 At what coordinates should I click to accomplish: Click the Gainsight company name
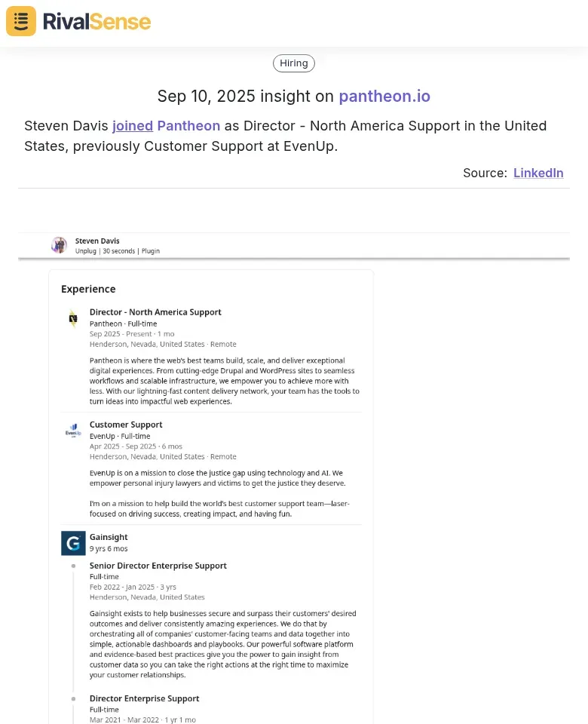point(109,537)
